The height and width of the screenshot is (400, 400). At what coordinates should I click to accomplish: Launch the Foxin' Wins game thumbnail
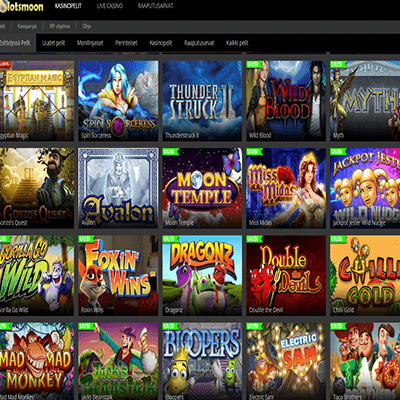click(x=118, y=276)
